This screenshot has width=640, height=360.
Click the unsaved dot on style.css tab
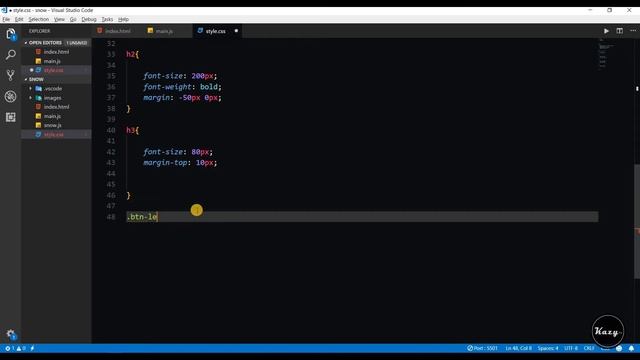tap(236, 31)
